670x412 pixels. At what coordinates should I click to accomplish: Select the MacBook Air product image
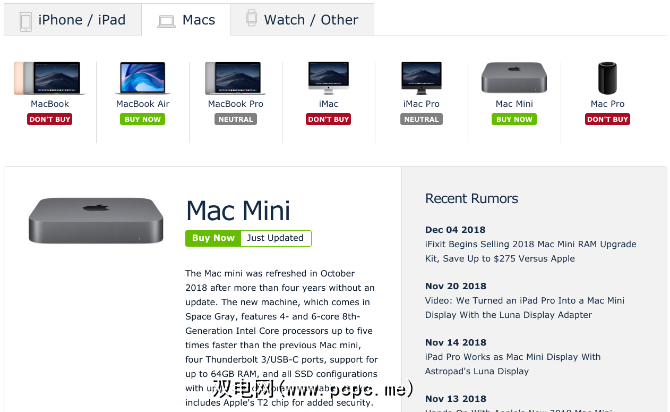point(143,78)
